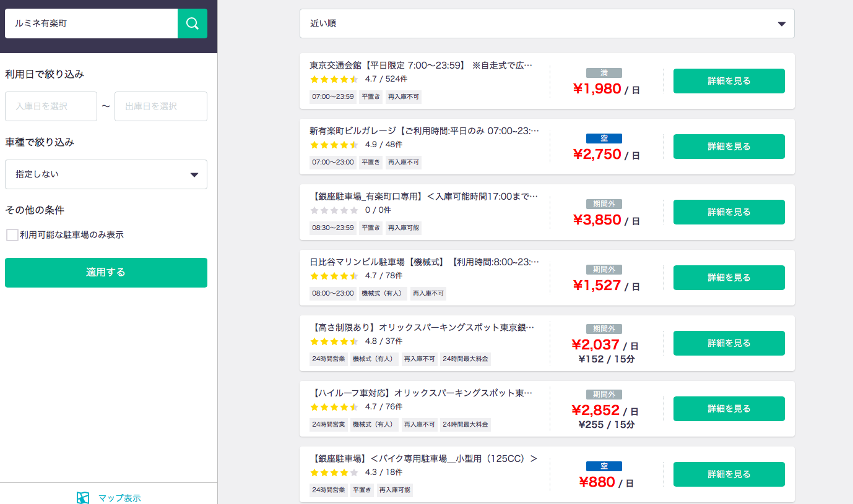Viewport: 853px width, 504px height.
Task: Click the star rating for 東京交通会館
Action: (334, 79)
